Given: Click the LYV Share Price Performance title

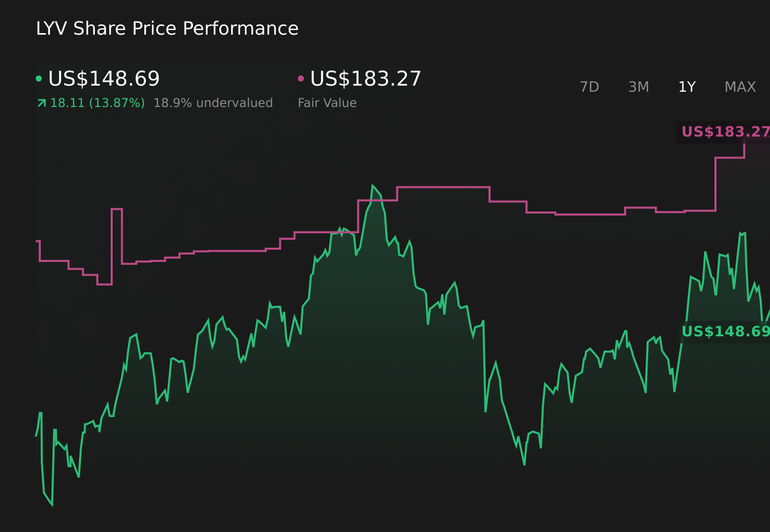Looking at the screenshot, I should [x=167, y=28].
